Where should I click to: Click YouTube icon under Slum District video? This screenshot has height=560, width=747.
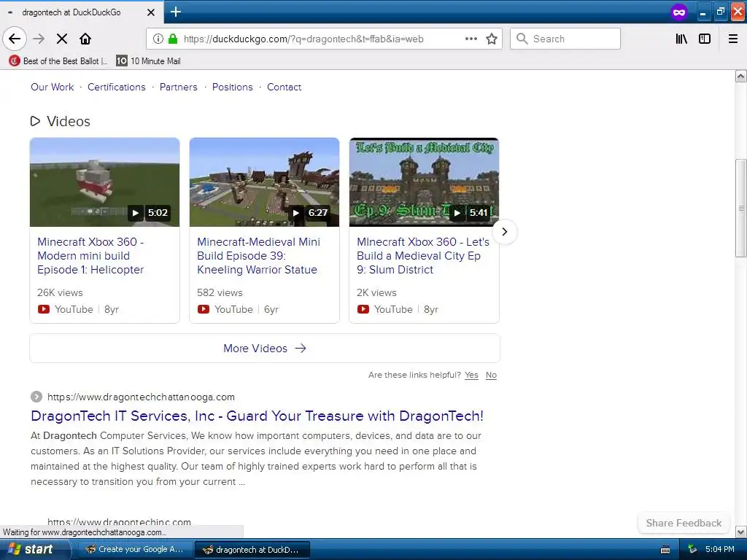(x=363, y=309)
